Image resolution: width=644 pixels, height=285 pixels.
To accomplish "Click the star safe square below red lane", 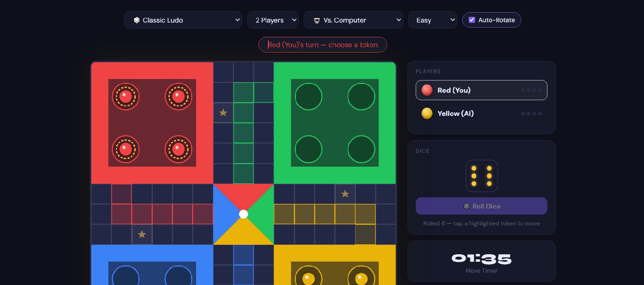I will click(x=142, y=234).
